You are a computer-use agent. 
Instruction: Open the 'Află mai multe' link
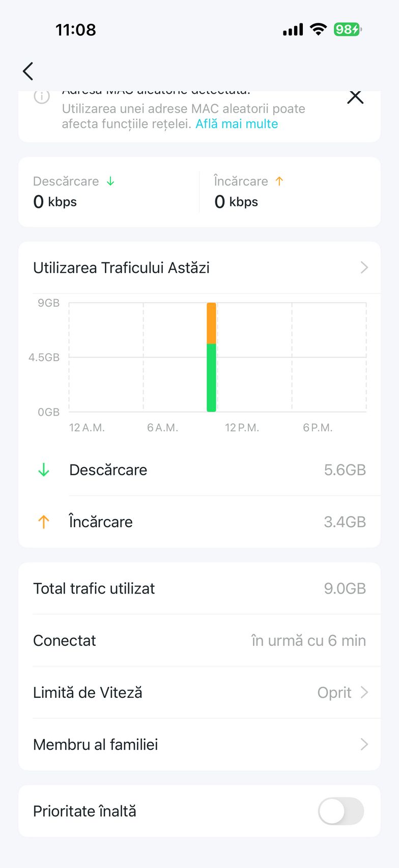237,124
